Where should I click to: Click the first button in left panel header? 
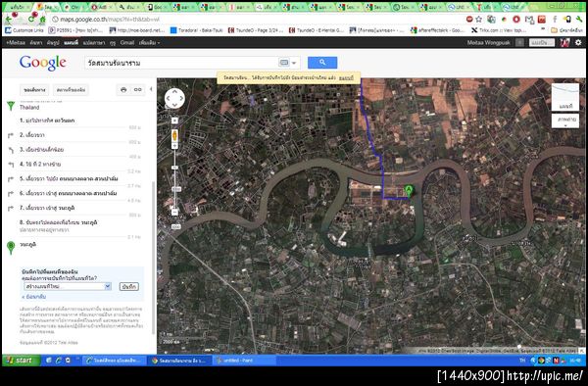pyautogui.click(x=34, y=90)
